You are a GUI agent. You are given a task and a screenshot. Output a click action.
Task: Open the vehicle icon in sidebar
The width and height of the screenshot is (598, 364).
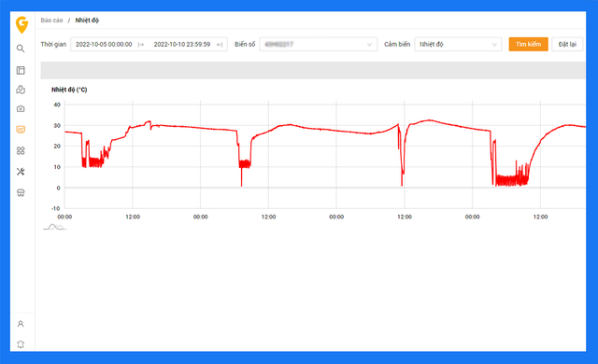(x=21, y=192)
